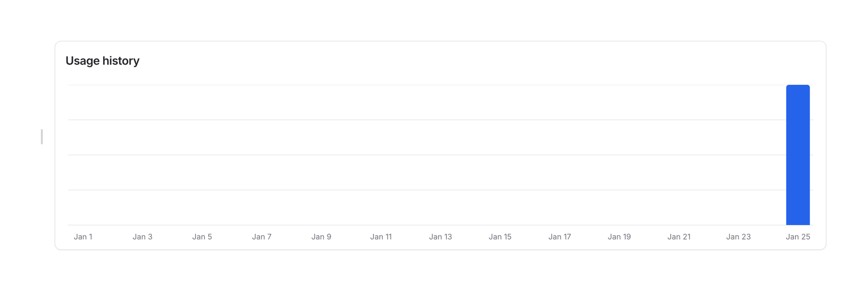
Task: Select the Jan 21 axis label
Action: (x=679, y=237)
